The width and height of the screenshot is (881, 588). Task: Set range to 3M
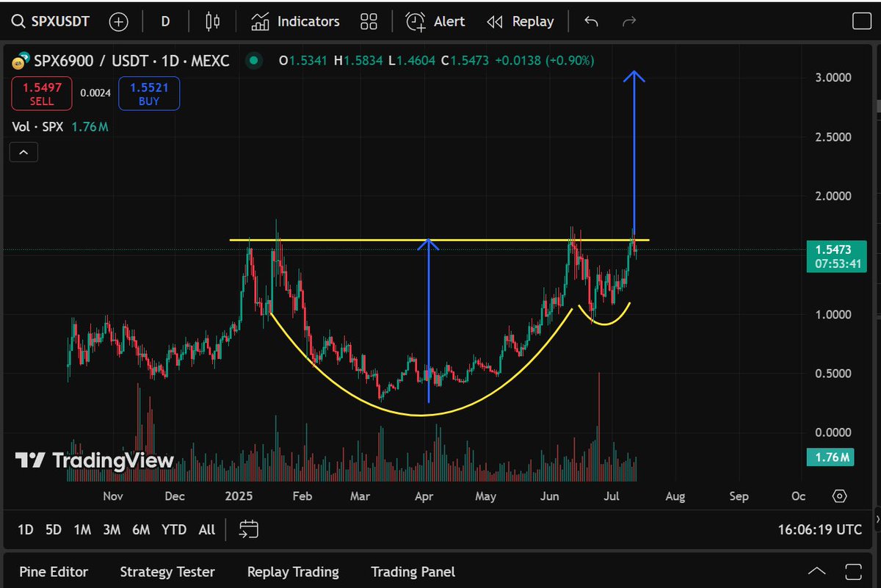tap(112, 529)
